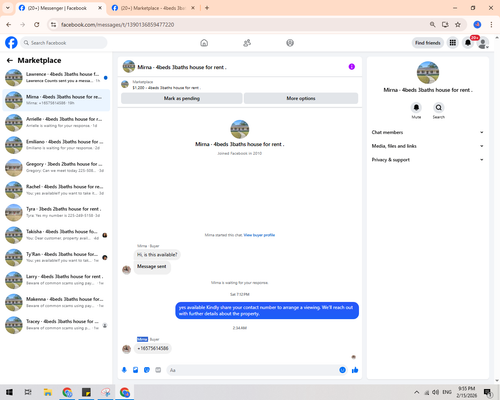
Task: Open conversation info icon in chat header
Action: coord(352,67)
